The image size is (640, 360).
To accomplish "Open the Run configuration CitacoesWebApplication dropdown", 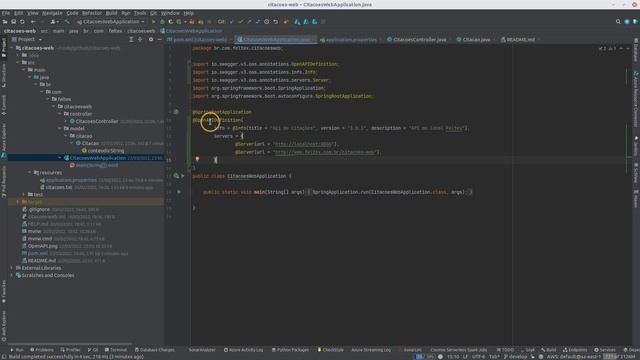I will pyautogui.click(x=111, y=22).
